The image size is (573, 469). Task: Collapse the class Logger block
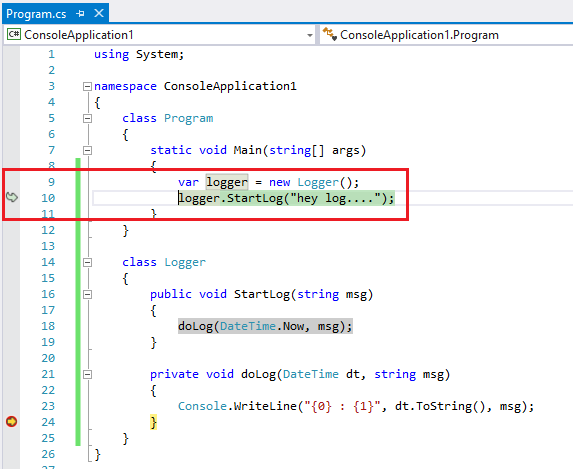pyautogui.click(x=87, y=262)
